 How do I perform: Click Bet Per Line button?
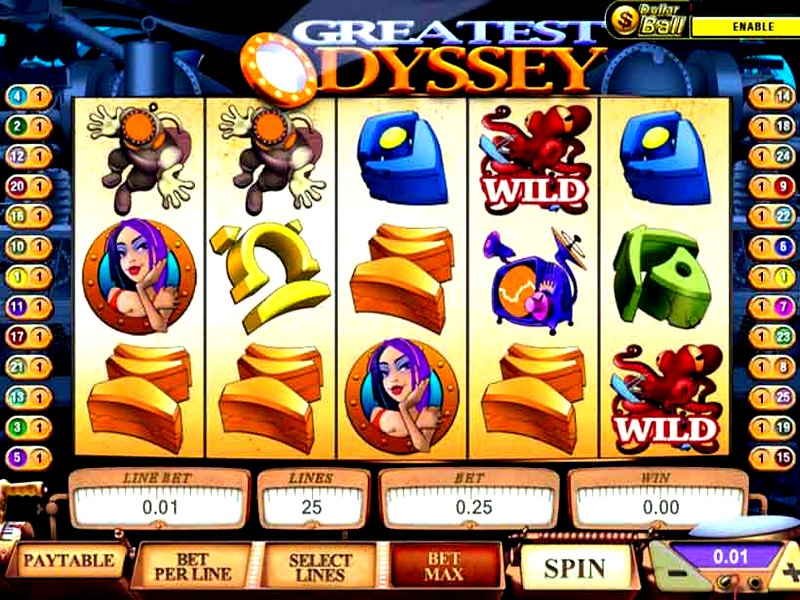[x=193, y=567]
